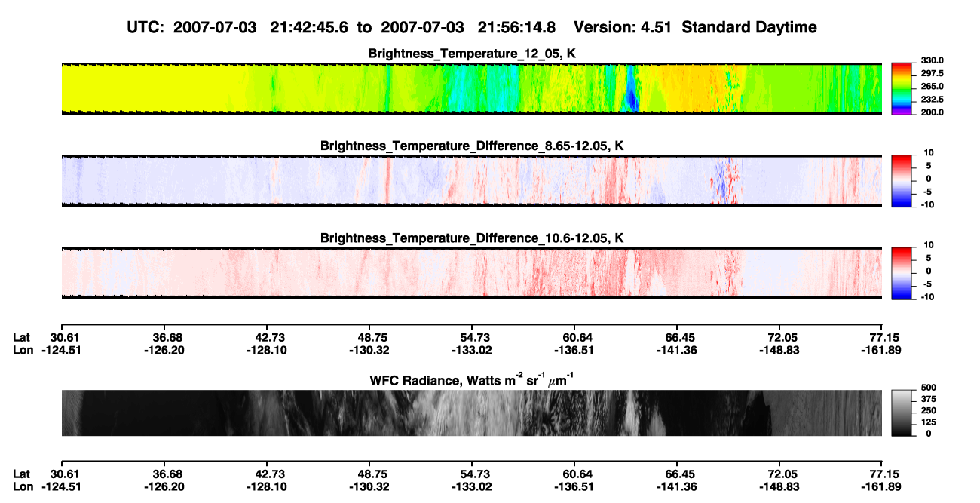Viewport: 980px width, 503px height.
Task: Click the 'Lon' label under the 10.6-12.05 panel
Action: (23, 350)
